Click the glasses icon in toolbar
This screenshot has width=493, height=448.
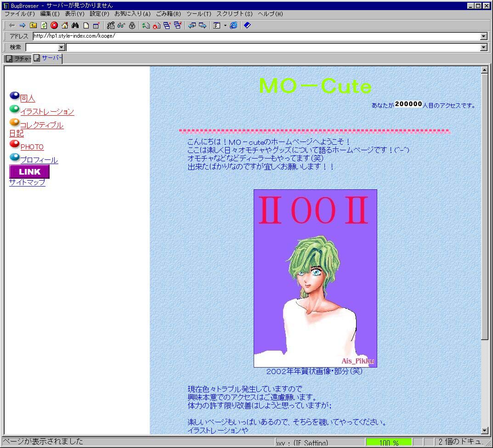click(121, 25)
